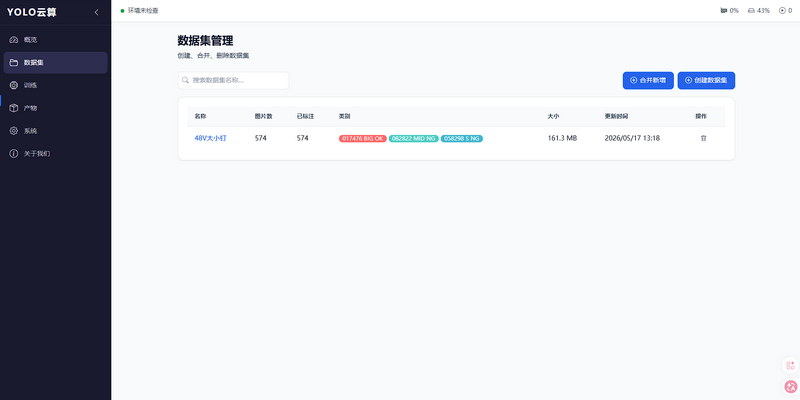Screen dimensions: 800x400
Task: Check the GPU usage 0% indicator
Action: click(x=729, y=10)
